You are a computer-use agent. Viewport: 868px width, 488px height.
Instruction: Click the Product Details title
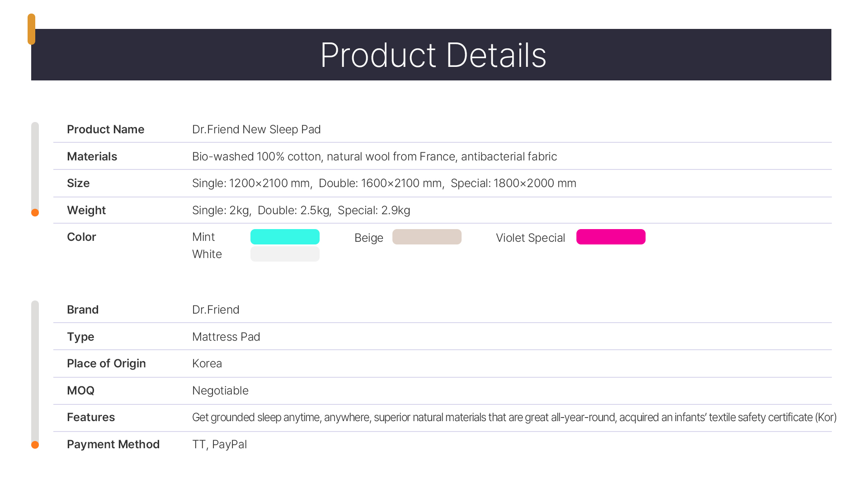pyautogui.click(x=433, y=55)
